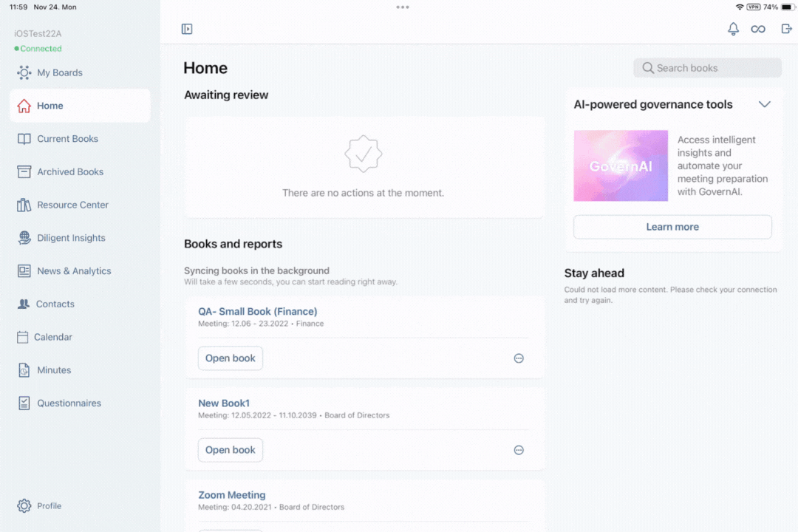
Task: Navigate to Resource Center
Action: [x=72, y=205]
